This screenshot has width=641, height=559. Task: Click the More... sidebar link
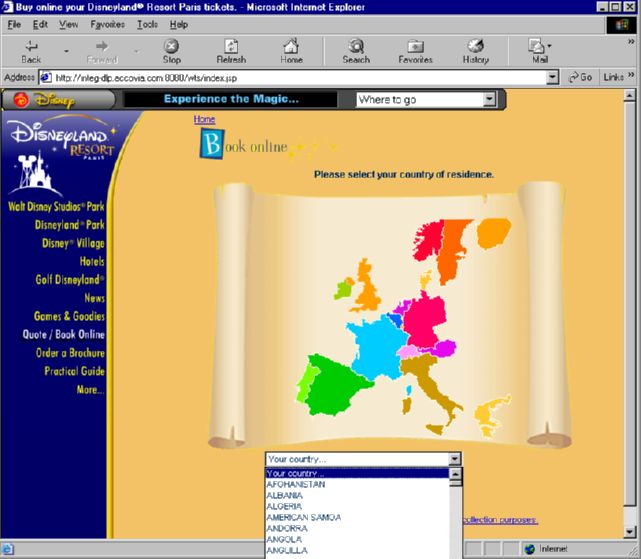pyautogui.click(x=90, y=389)
